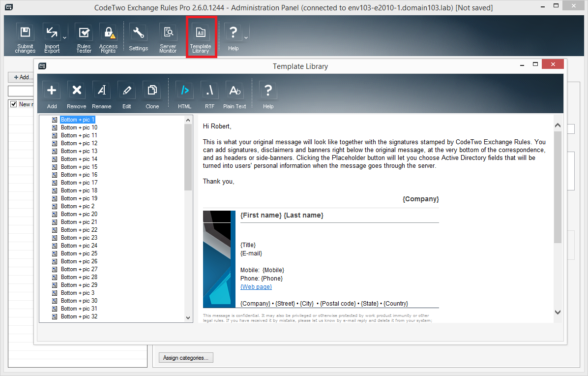
Task: Click the search field under Add button
Action: [x=21, y=91]
